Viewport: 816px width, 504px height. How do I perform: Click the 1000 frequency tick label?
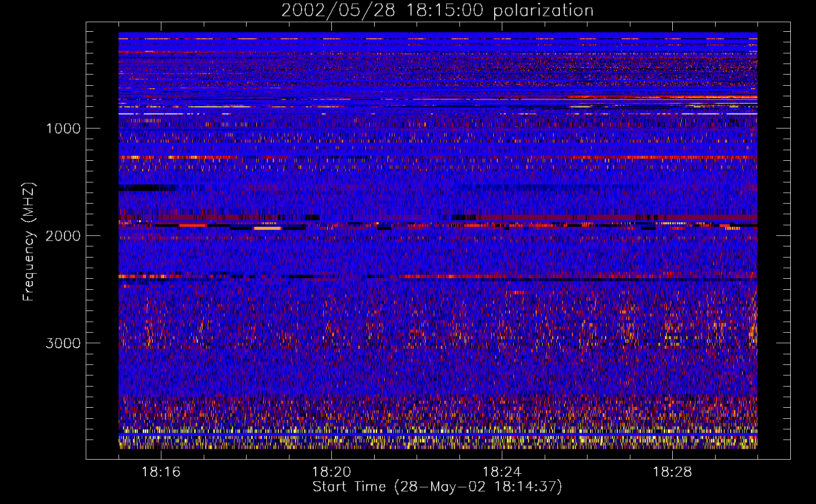(x=63, y=129)
